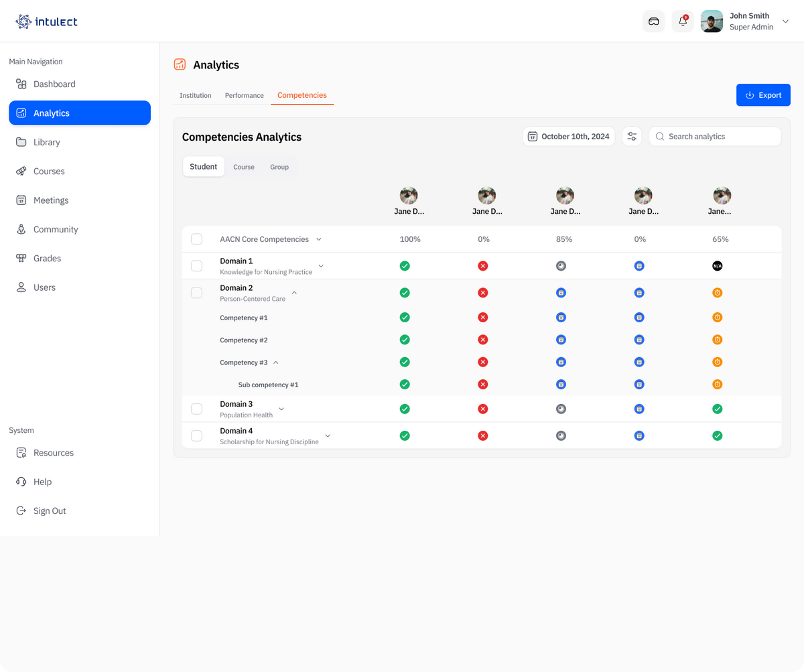804x672 pixels.
Task: Collapse Domain 2 Person-Centered Care
Action: (294, 293)
